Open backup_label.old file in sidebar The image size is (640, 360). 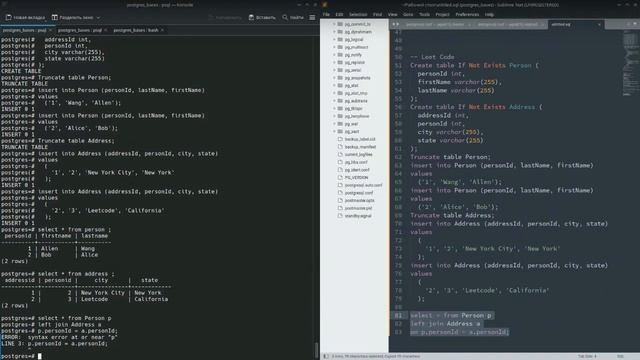[360, 139]
